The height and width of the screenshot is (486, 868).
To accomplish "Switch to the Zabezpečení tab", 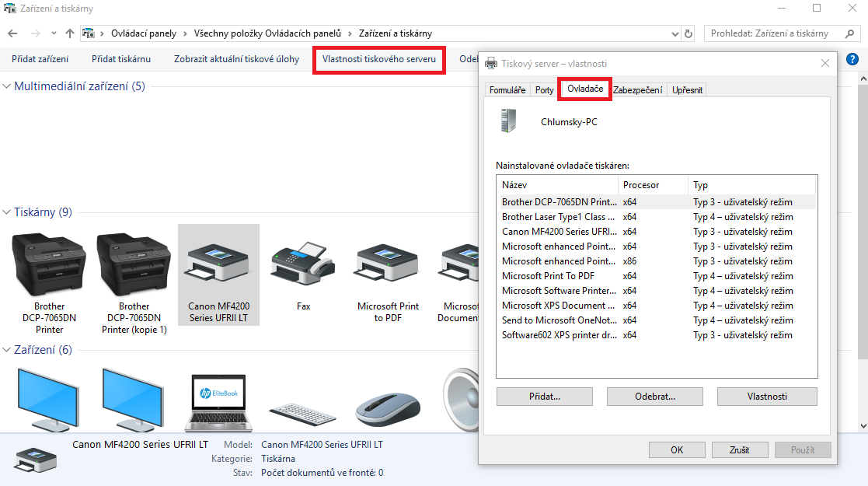I will [x=637, y=89].
